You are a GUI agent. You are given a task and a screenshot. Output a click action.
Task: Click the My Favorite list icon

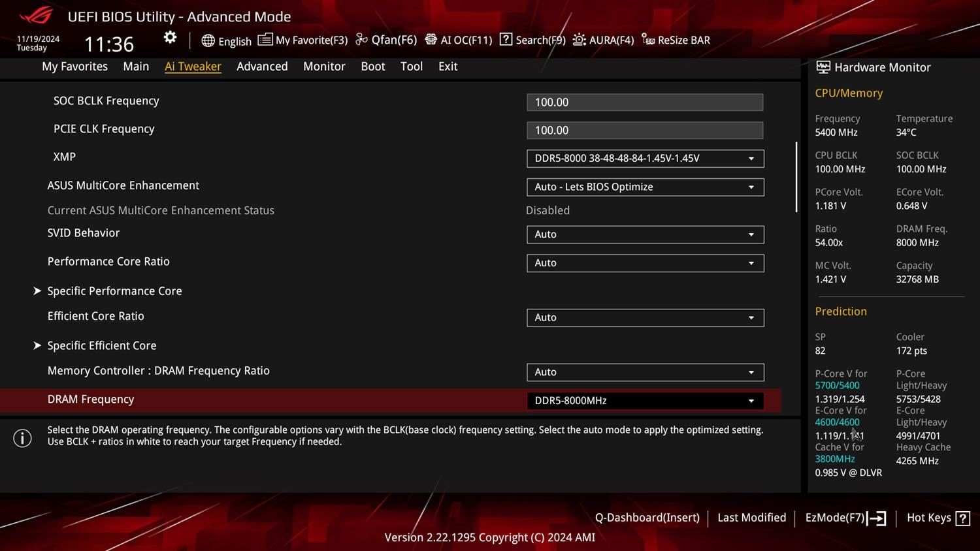point(265,40)
